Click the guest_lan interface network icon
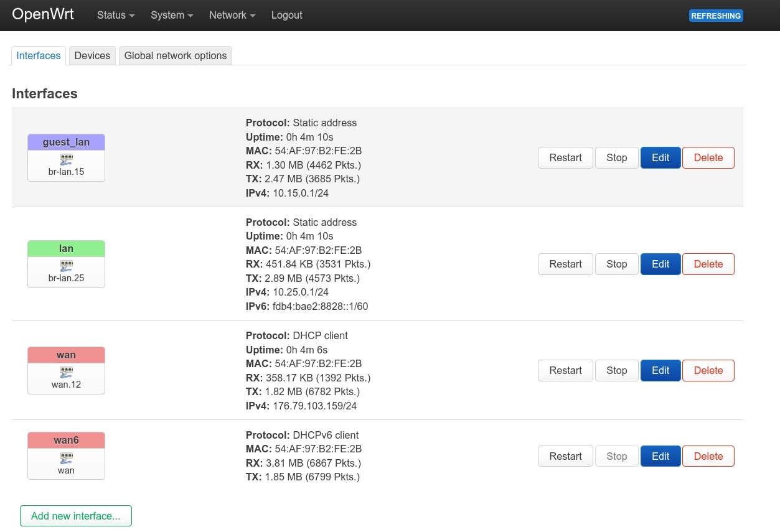 point(66,159)
